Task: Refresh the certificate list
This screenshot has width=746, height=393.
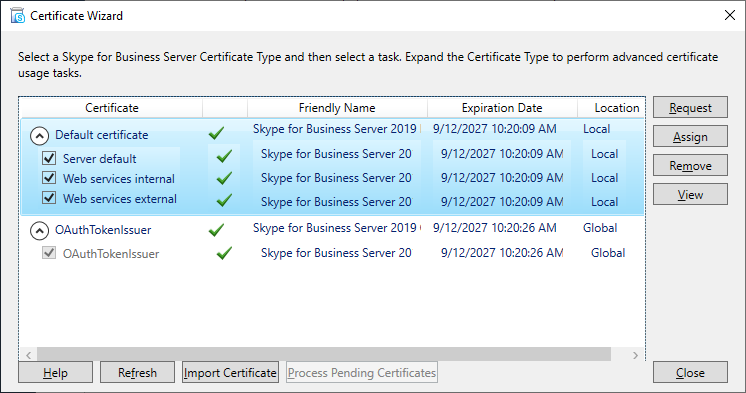Action: pyautogui.click(x=137, y=373)
